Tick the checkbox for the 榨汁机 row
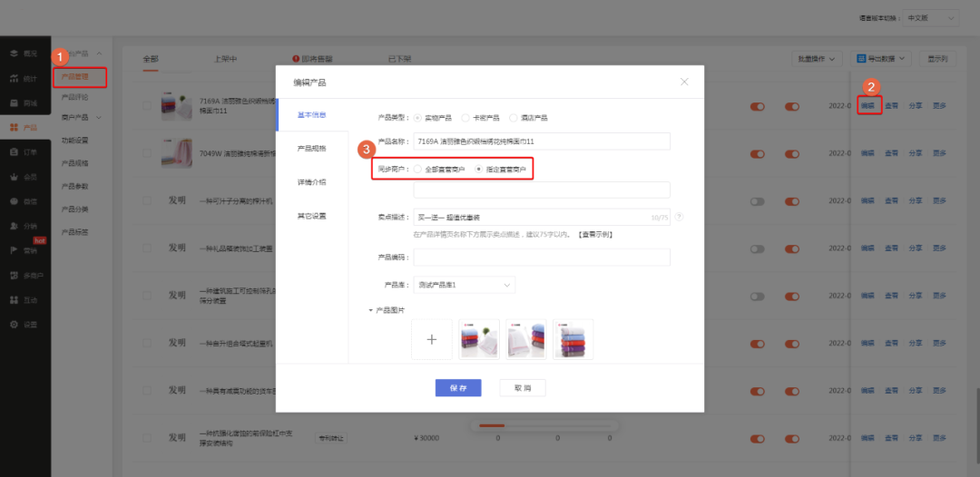Viewport: 980px width, 477px height. point(147,200)
